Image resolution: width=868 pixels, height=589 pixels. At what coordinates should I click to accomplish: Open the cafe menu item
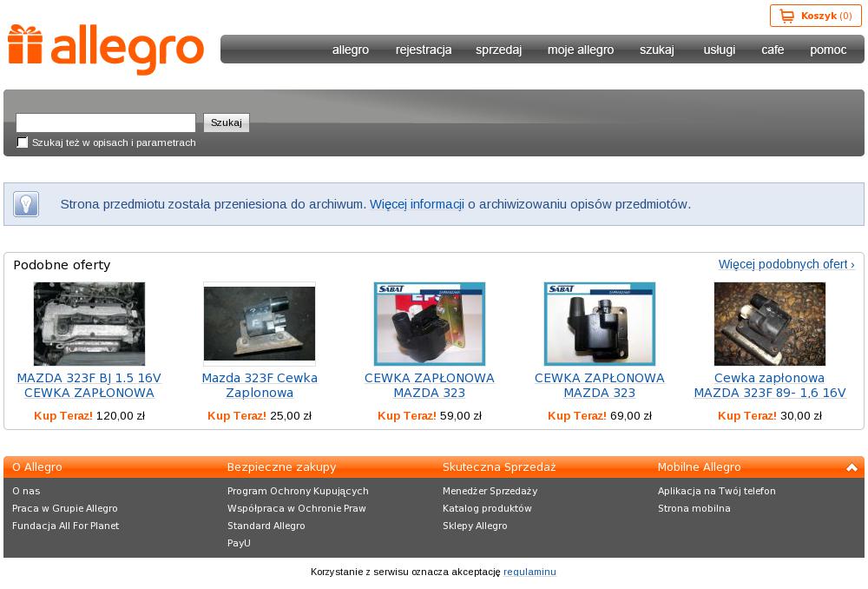[773, 50]
